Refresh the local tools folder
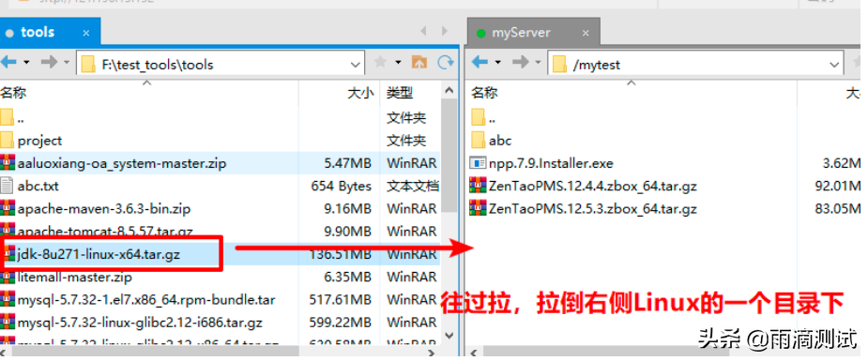 (446, 63)
